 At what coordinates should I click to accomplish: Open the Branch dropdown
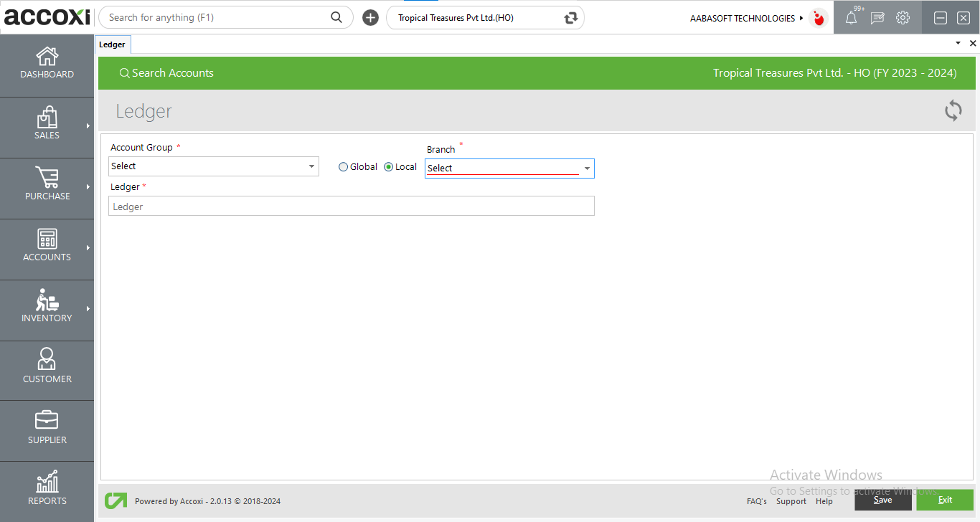(x=587, y=169)
